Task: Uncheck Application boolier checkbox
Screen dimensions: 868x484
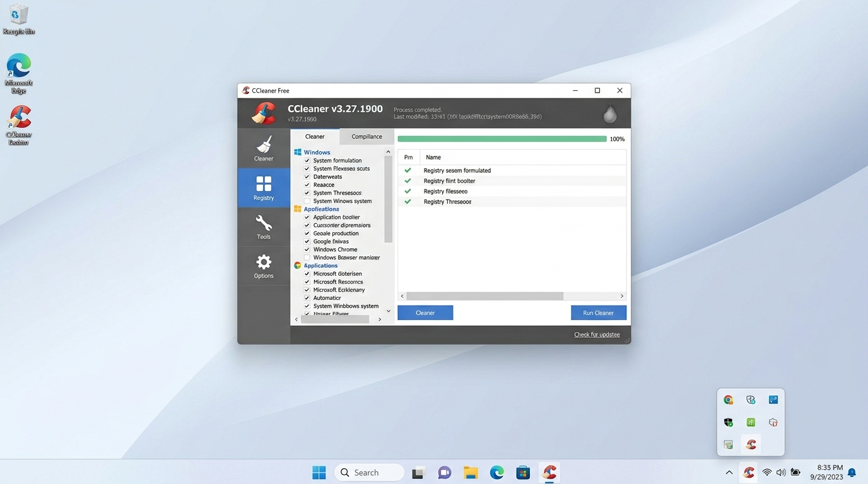Action: tap(307, 217)
